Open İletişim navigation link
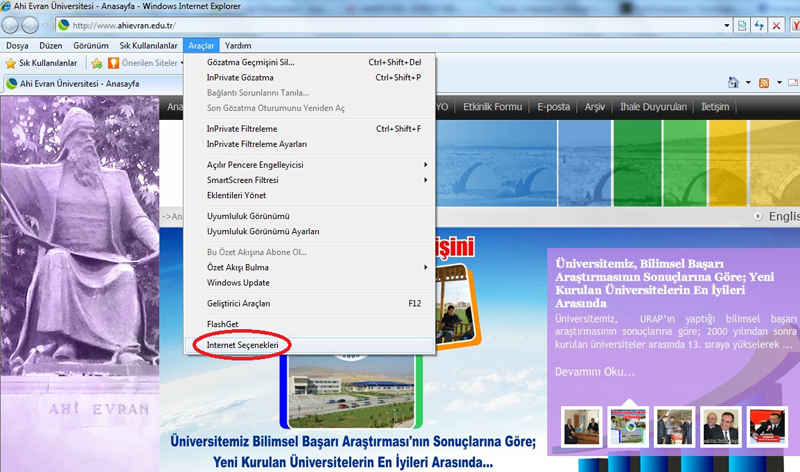Image resolution: width=800 pixels, height=472 pixels. pos(715,107)
